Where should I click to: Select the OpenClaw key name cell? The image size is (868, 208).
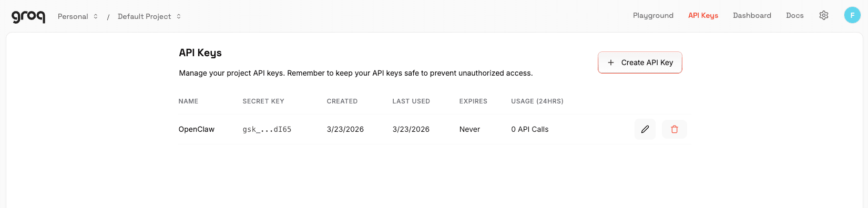pos(197,129)
